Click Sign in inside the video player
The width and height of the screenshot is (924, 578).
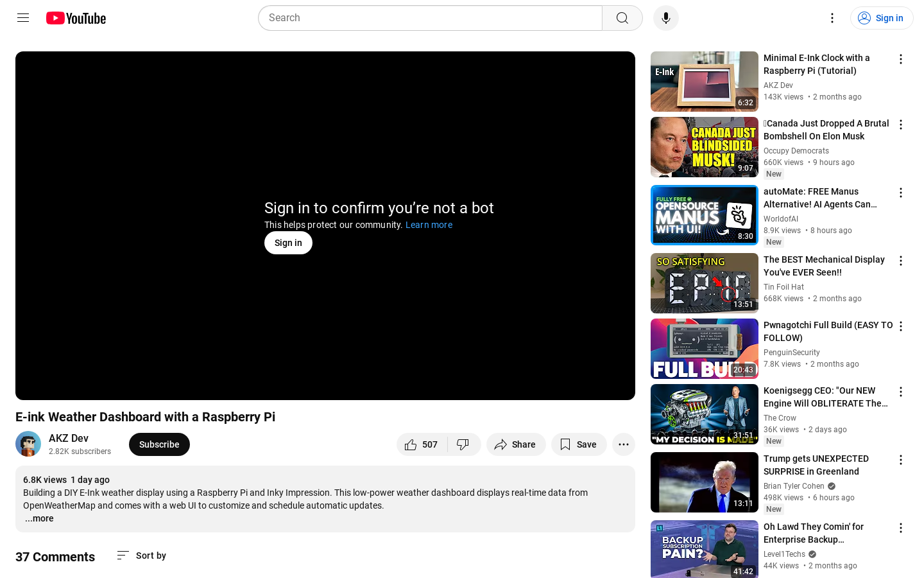288,243
